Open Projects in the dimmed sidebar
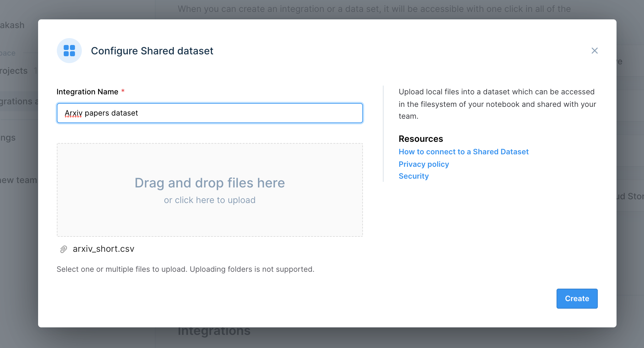644x348 pixels. pyautogui.click(x=14, y=71)
